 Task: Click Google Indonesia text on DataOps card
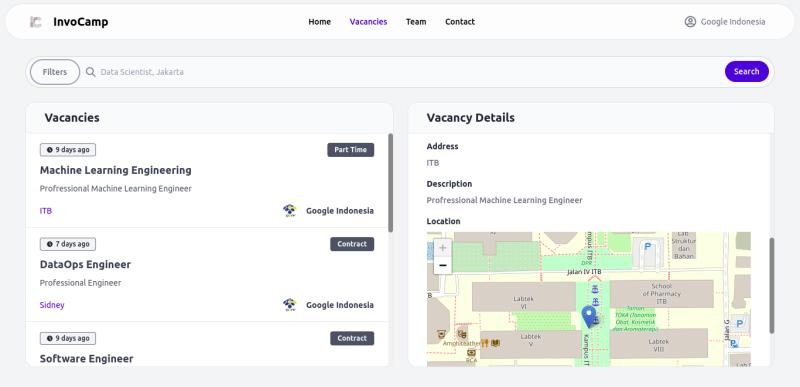click(x=340, y=305)
